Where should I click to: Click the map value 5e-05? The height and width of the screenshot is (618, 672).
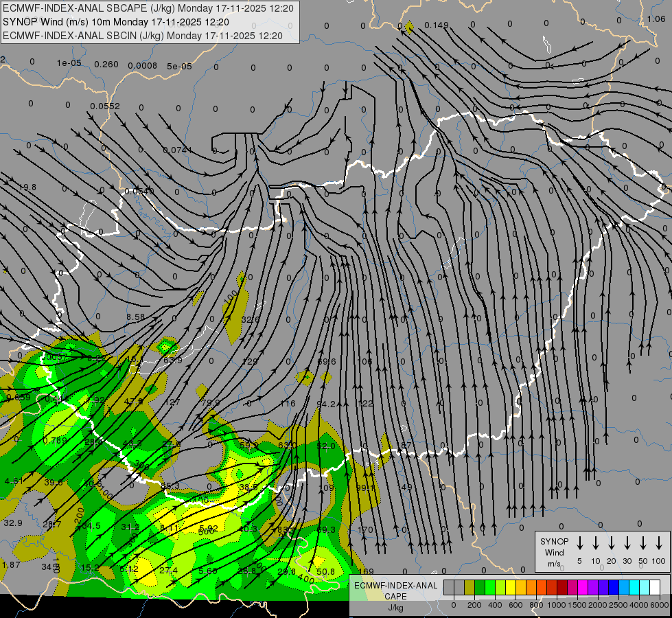pos(180,67)
